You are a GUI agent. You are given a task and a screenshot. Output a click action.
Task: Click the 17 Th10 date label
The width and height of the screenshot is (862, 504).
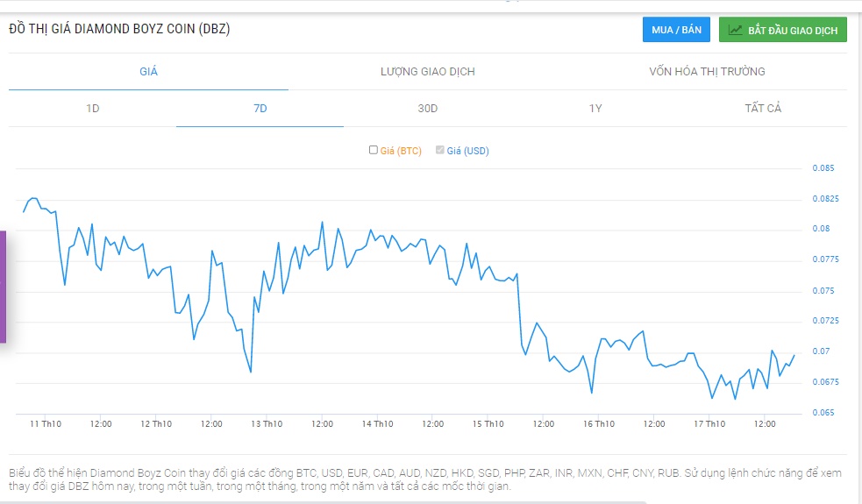[709, 423]
